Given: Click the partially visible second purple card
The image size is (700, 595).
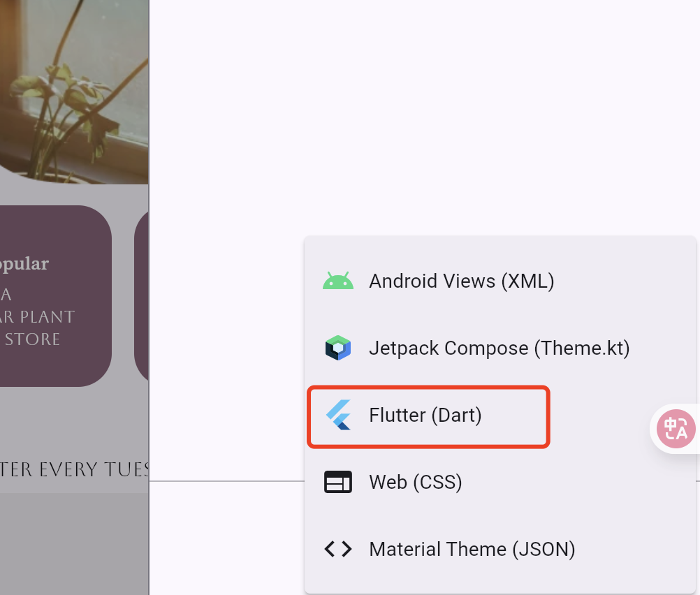Looking at the screenshot, I should point(142,296).
